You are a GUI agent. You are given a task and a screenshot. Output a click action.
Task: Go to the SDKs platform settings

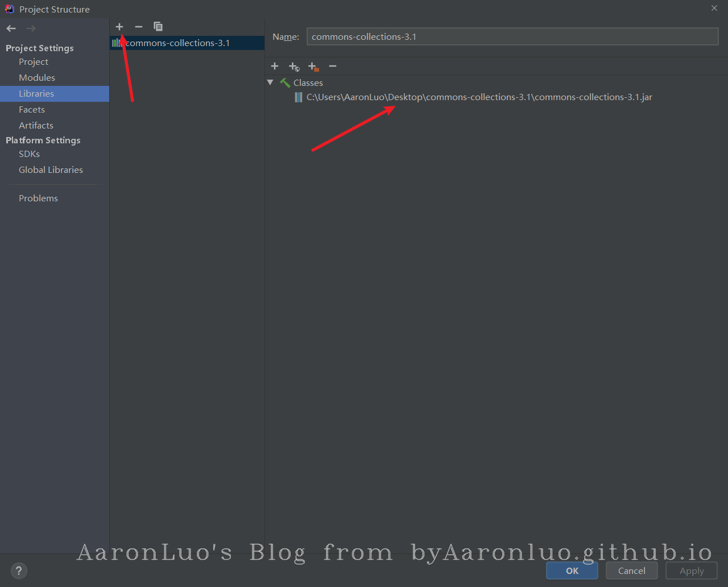[29, 154]
